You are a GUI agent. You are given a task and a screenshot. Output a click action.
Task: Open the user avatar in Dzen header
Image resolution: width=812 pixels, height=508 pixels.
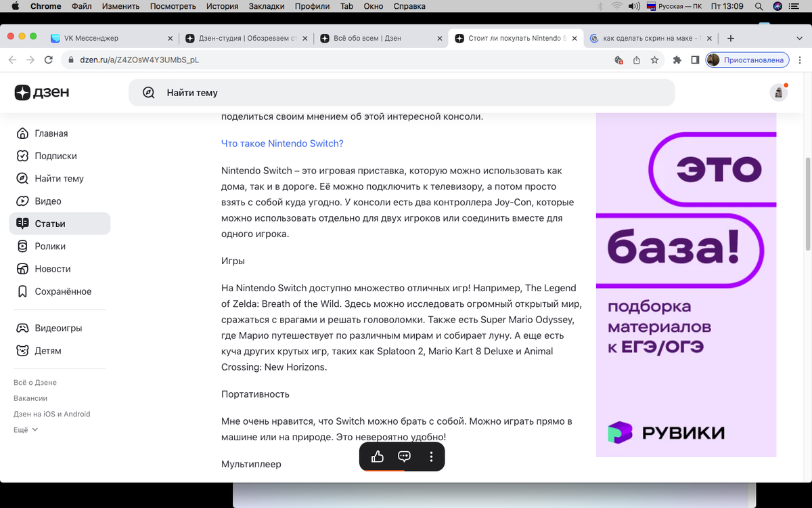tap(779, 93)
